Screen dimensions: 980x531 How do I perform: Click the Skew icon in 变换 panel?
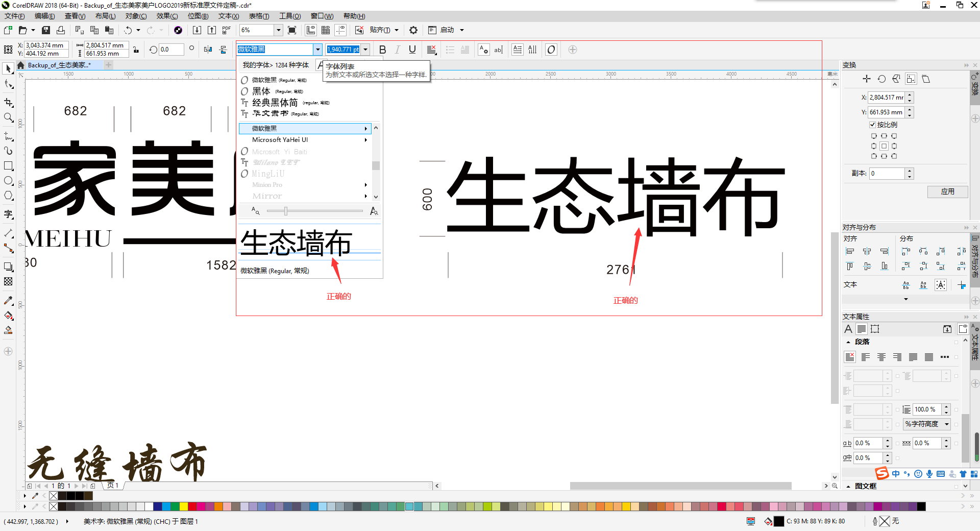coord(926,79)
